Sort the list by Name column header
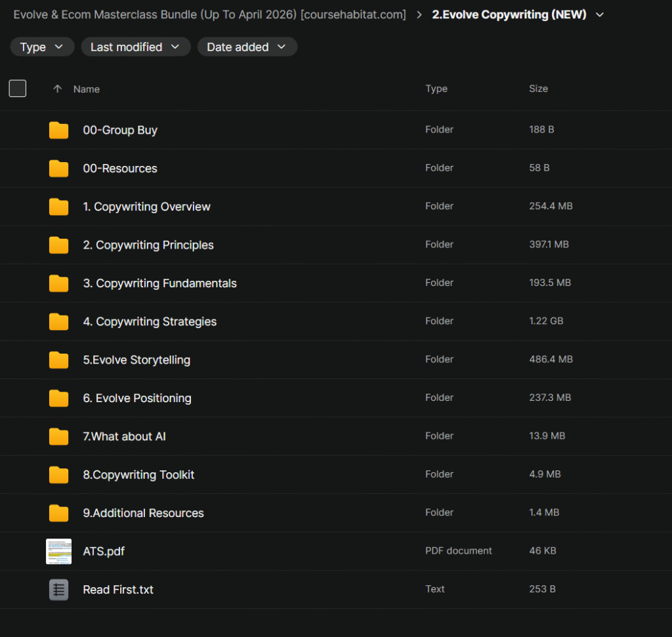The width and height of the screenshot is (672, 637). (x=87, y=89)
